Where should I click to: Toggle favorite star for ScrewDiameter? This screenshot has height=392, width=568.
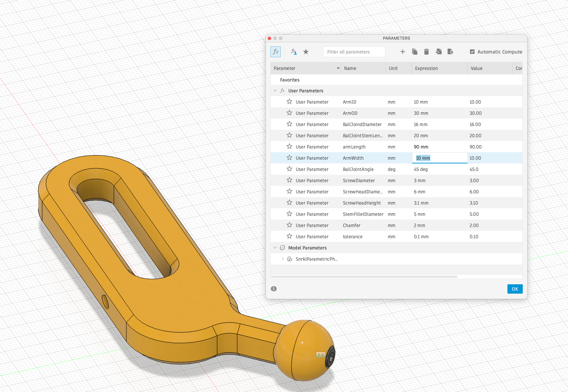pyautogui.click(x=289, y=180)
